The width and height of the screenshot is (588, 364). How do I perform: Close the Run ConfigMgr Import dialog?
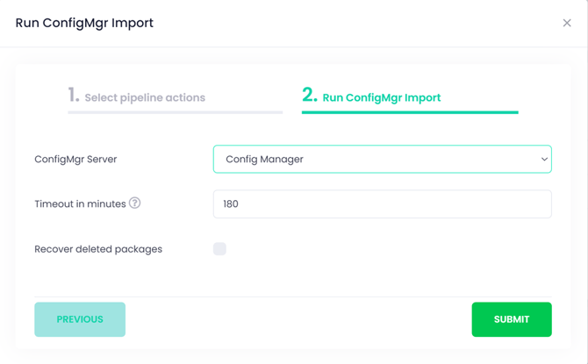(567, 23)
